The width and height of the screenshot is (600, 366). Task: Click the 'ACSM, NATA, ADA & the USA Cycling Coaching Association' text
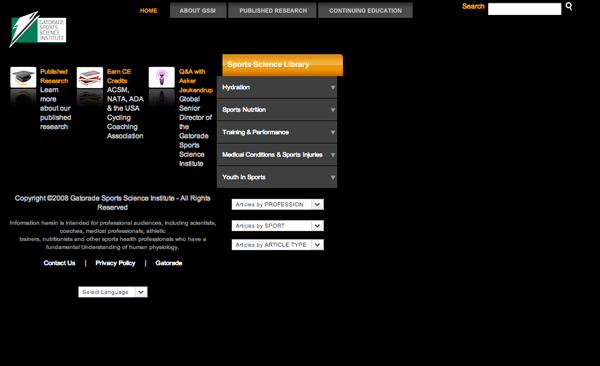pos(125,113)
